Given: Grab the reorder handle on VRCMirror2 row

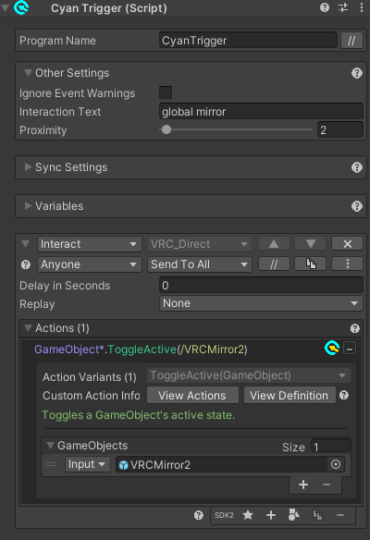Looking at the screenshot, I should click(51, 464).
